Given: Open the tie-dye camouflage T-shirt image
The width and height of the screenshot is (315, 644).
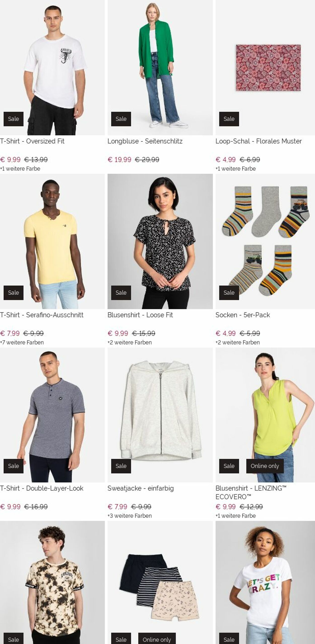Looking at the screenshot, I should coord(52,582).
